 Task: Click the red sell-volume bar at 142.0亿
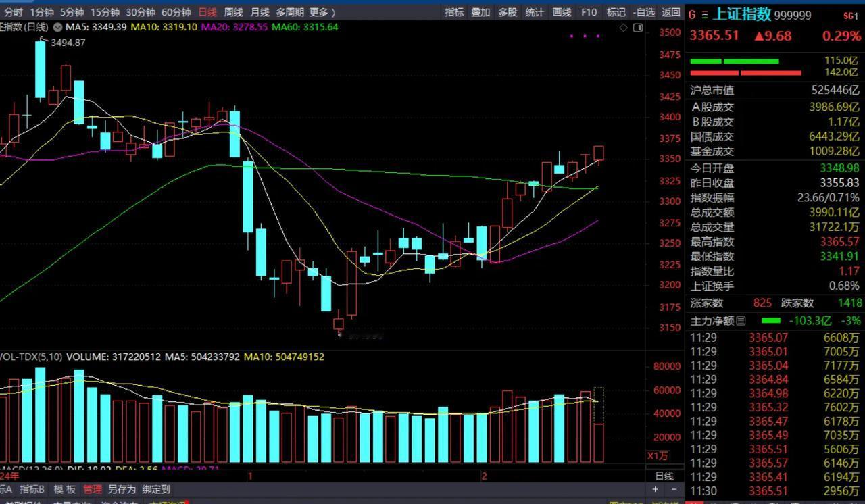click(745, 72)
